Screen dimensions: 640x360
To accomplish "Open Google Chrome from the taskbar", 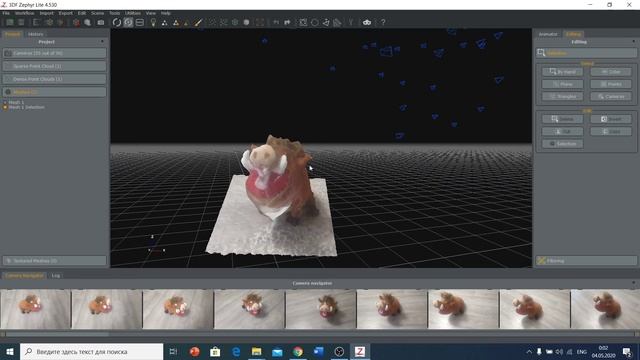I will 298,351.
